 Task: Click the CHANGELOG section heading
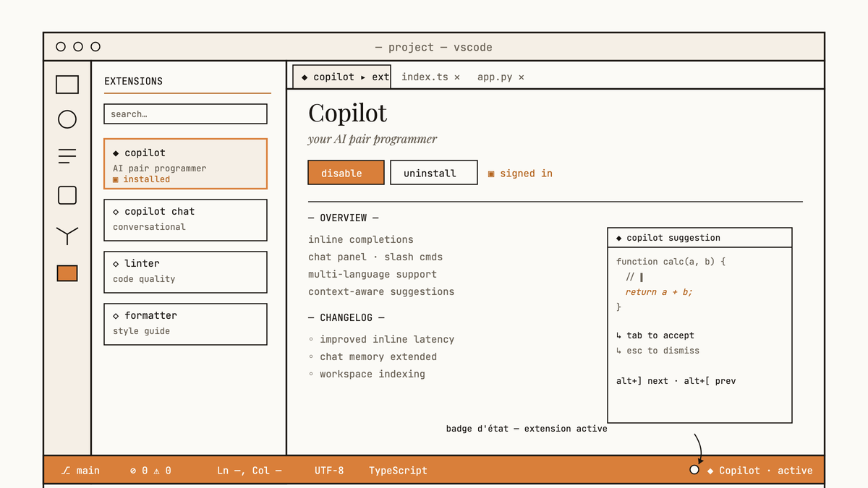(x=346, y=317)
